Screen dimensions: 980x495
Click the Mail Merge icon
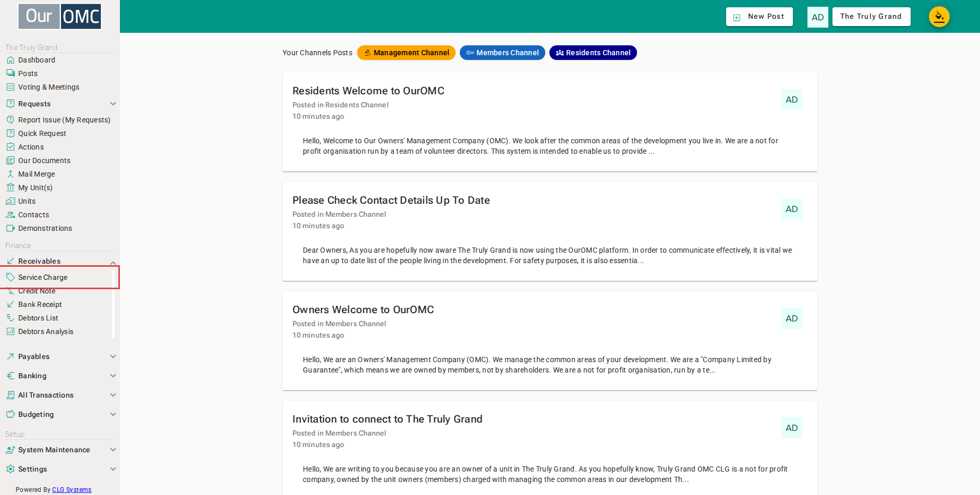[x=10, y=174]
